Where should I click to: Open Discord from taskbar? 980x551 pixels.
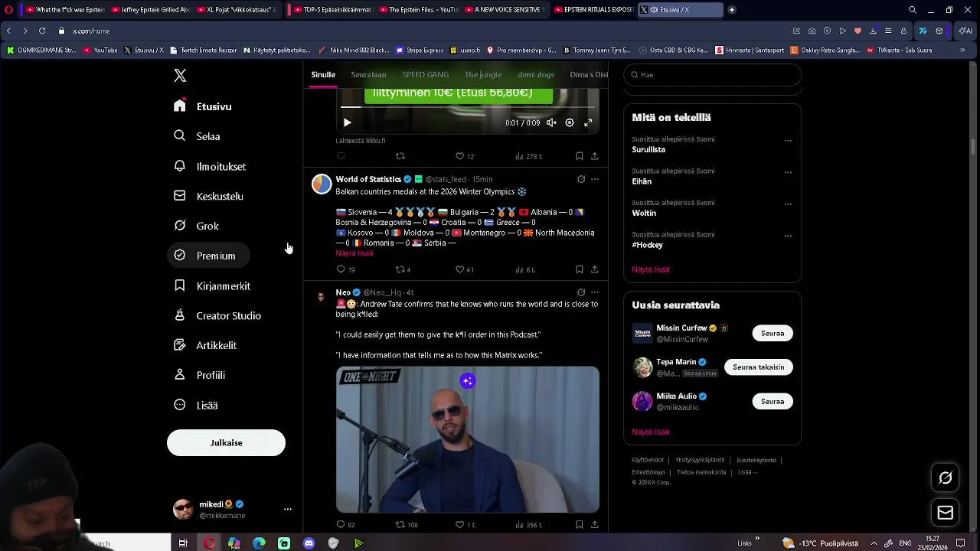pos(309,543)
